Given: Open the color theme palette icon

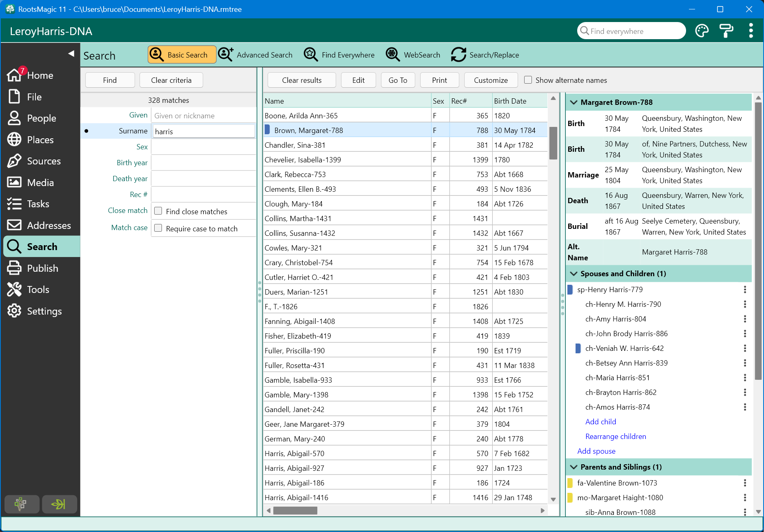Looking at the screenshot, I should [x=702, y=31].
